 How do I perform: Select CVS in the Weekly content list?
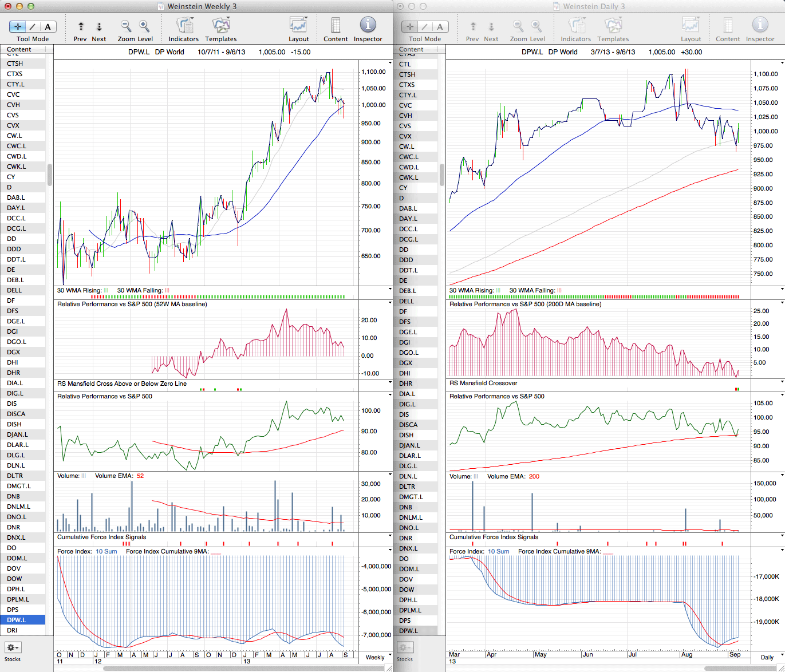13,115
